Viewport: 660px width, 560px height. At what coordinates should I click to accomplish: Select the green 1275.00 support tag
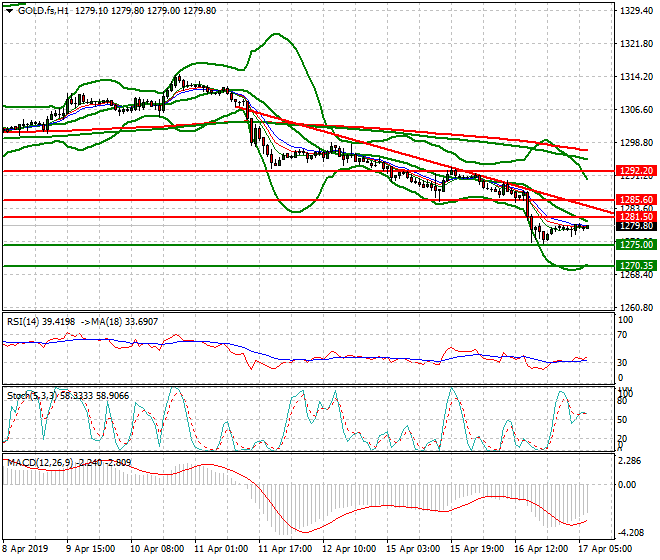[636, 244]
